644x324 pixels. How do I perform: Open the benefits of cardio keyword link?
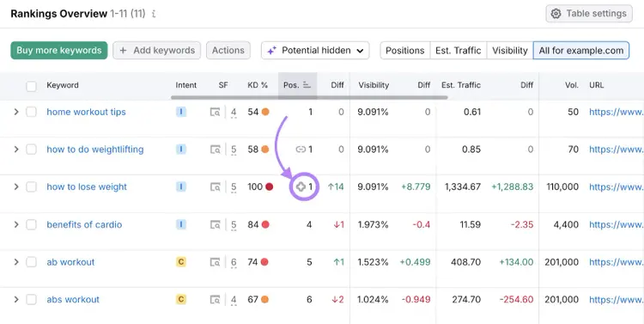point(84,224)
